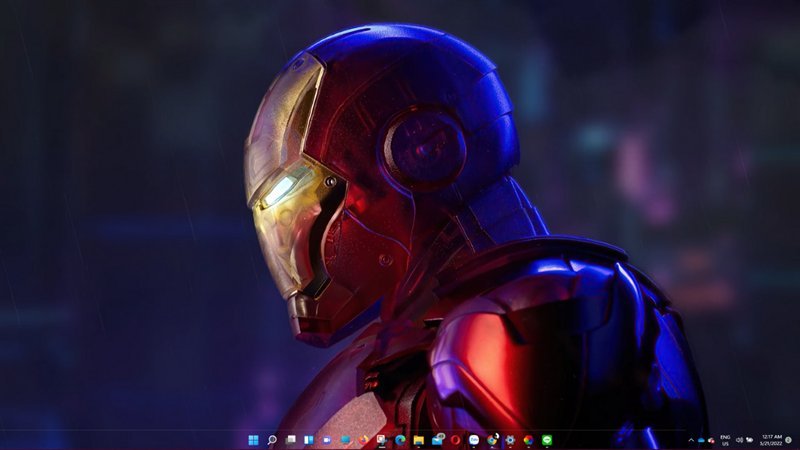Open volume speaker tray control
This screenshot has height=450, width=800.
pos(739,440)
